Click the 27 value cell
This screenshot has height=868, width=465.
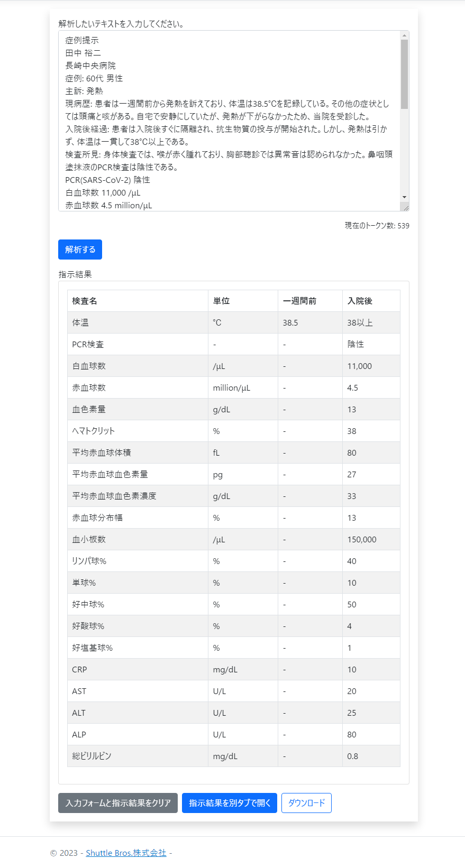coord(371,474)
